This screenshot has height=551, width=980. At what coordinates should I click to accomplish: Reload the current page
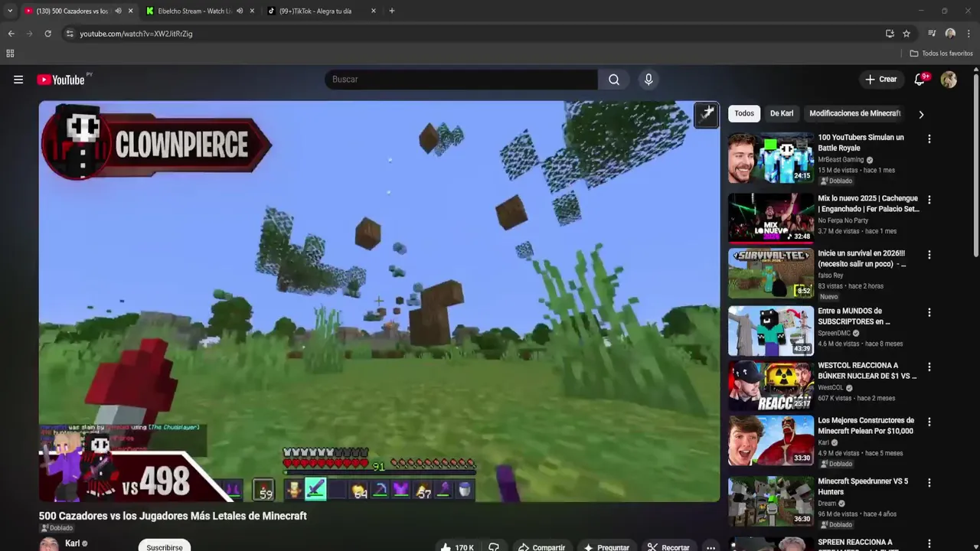(48, 34)
